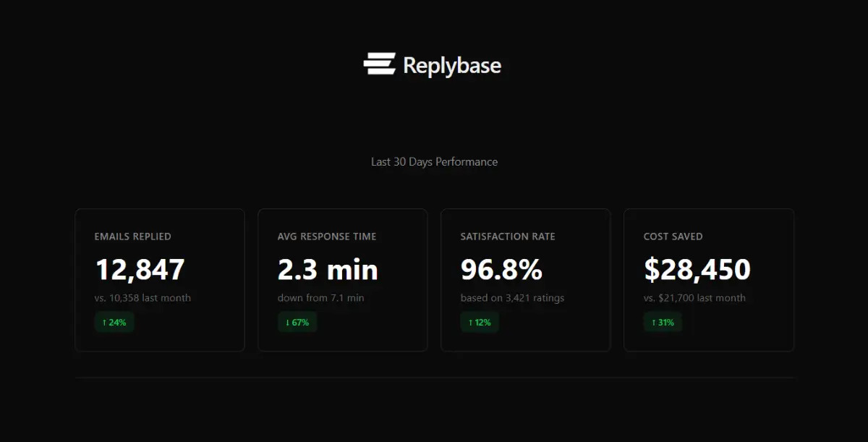The width and height of the screenshot is (868, 442).
Task: Click the 24% growth badge on Emails Replied
Action: click(114, 323)
